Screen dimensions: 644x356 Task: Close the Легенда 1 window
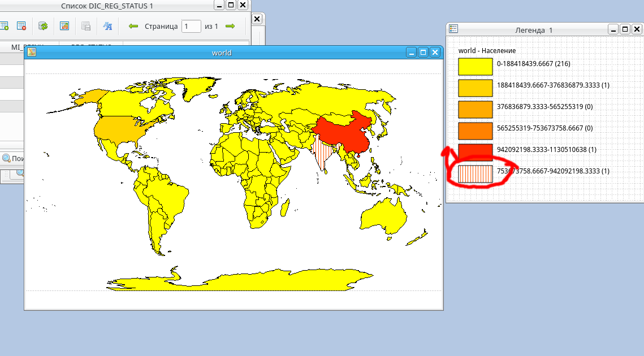click(636, 29)
